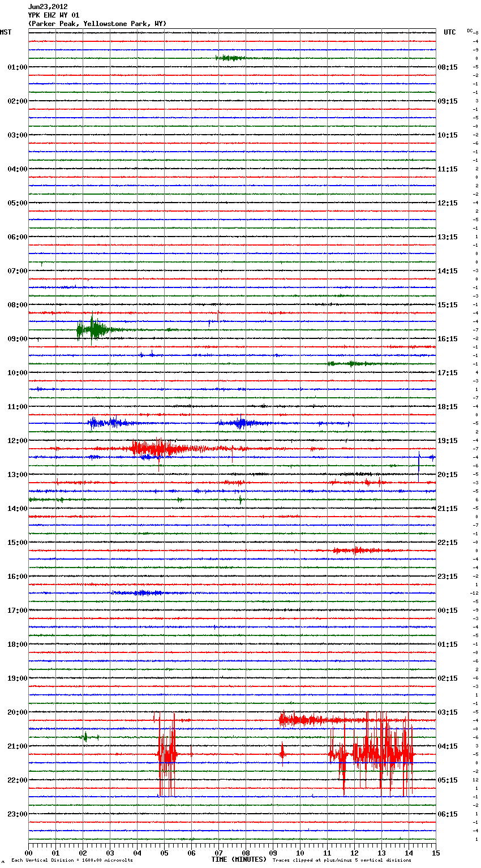The height and width of the screenshot is (868, 481).
Task: Select the station code YPK EHZ WY 01
Action: [x=54, y=15]
